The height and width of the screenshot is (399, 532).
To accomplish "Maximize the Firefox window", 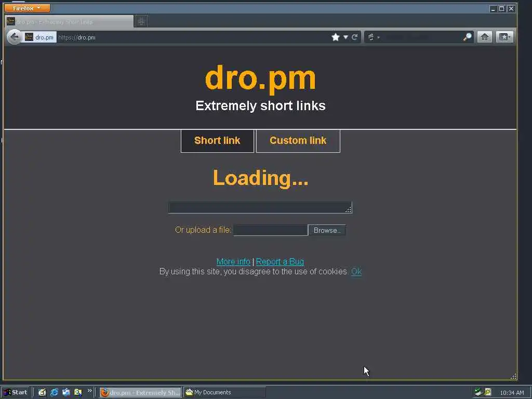I will tap(501, 9).
